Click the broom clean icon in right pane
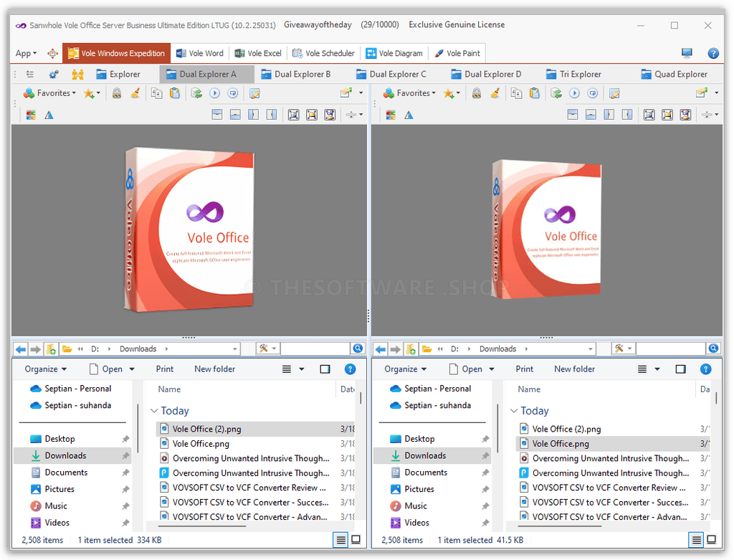The image size is (734, 560). (495, 93)
